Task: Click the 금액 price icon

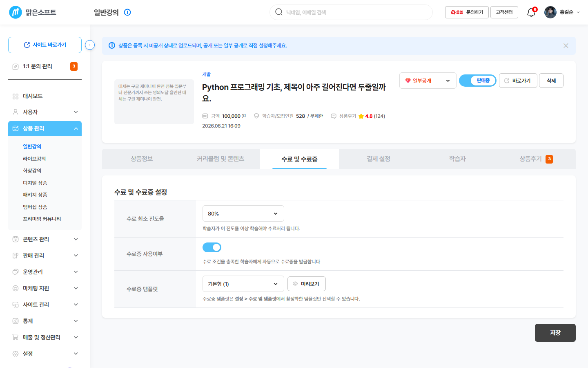Action: pyautogui.click(x=205, y=116)
